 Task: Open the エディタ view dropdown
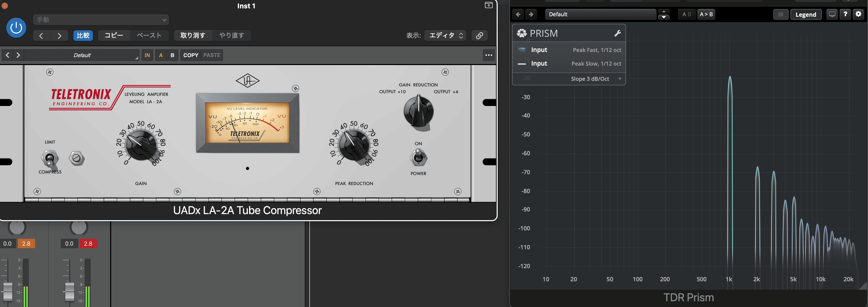[446, 35]
